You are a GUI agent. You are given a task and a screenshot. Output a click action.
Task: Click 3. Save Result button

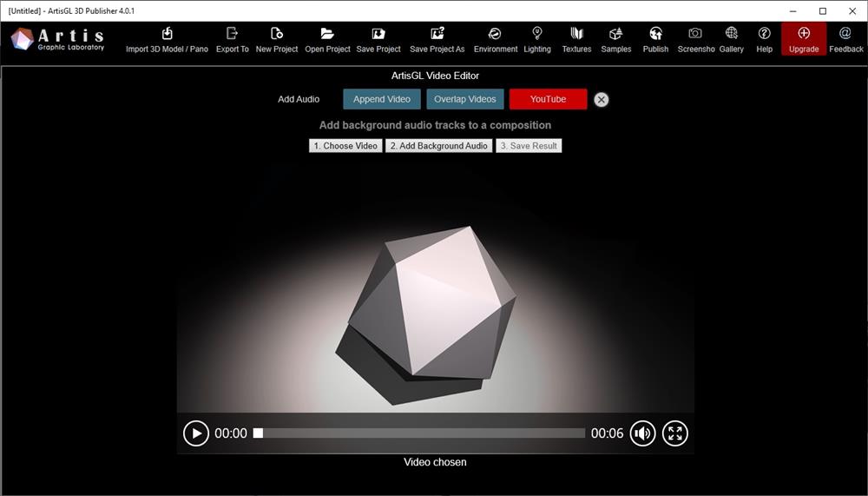click(529, 146)
